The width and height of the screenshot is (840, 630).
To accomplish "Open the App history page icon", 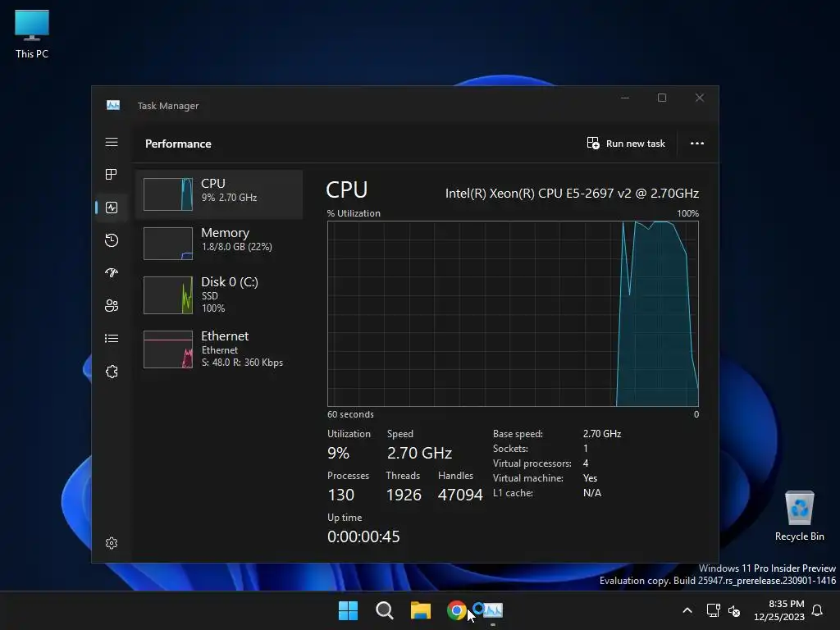I will pyautogui.click(x=112, y=240).
